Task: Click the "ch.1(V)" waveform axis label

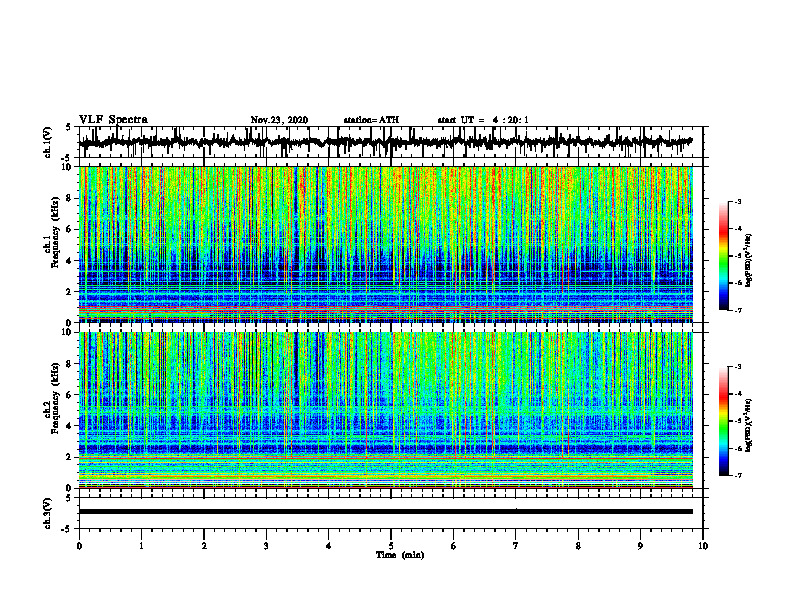Action: 48,142
